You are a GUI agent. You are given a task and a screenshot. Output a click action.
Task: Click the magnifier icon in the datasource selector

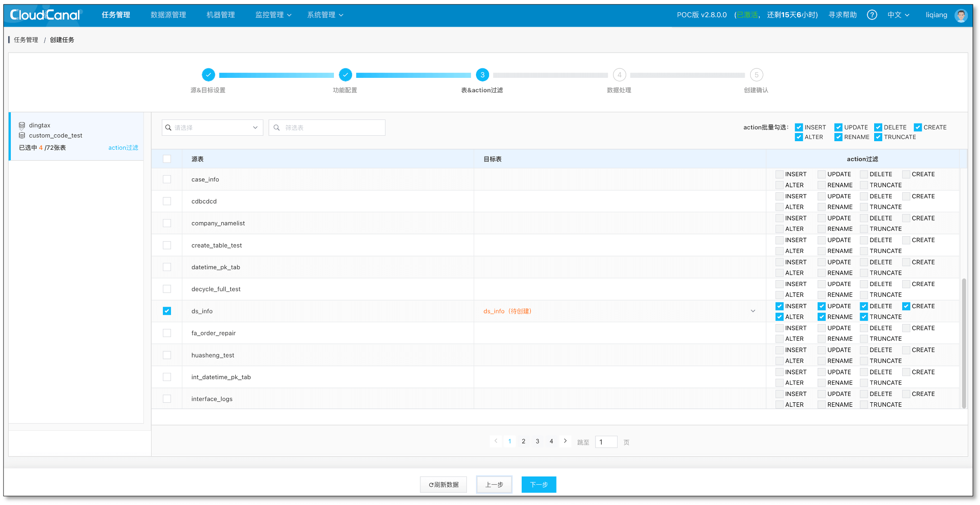(x=169, y=127)
